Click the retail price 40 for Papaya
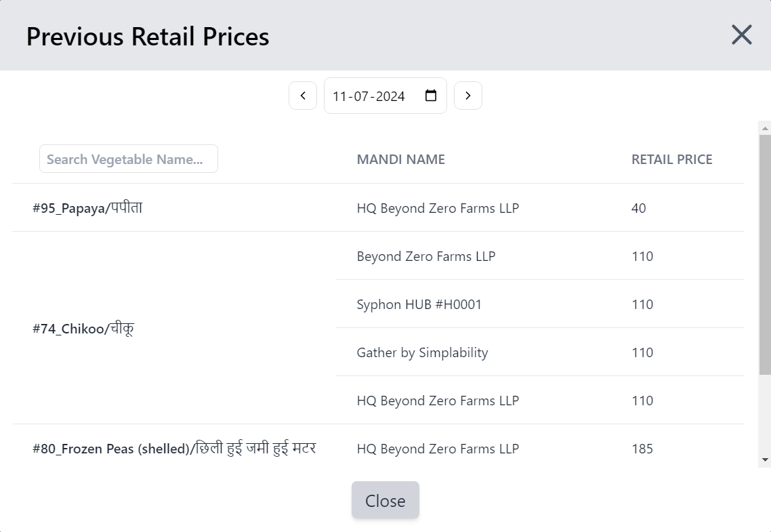Screen dimensions: 771x532 (638, 208)
